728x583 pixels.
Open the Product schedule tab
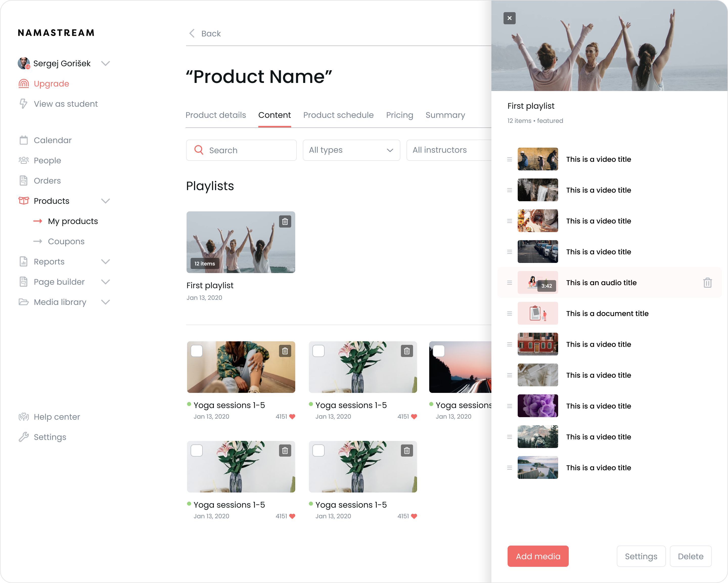[x=338, y=115]
